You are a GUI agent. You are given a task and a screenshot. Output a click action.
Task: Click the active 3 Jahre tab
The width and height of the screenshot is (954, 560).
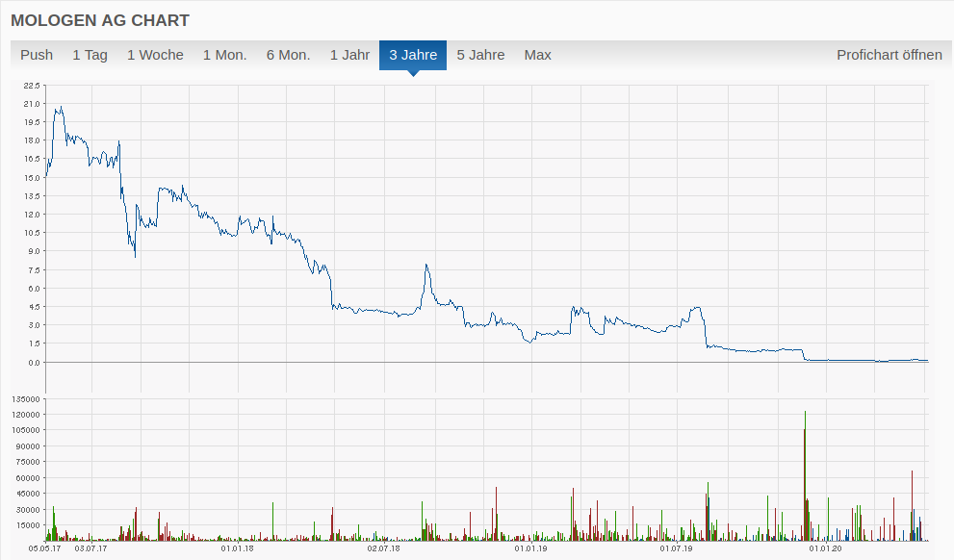coord(413,55)
